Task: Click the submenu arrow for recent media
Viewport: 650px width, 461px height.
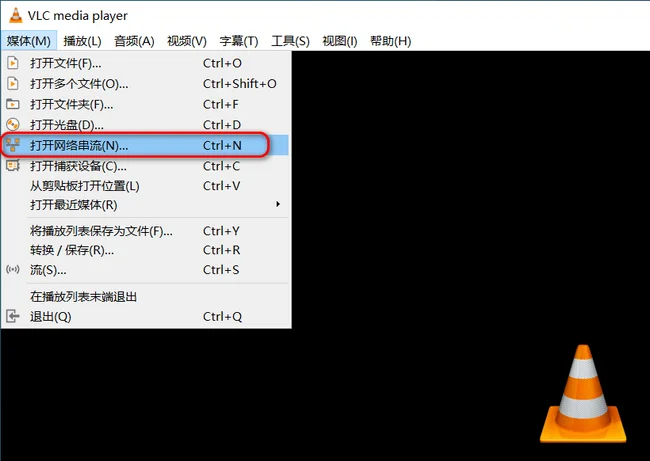Action: (x=278, y=204)
